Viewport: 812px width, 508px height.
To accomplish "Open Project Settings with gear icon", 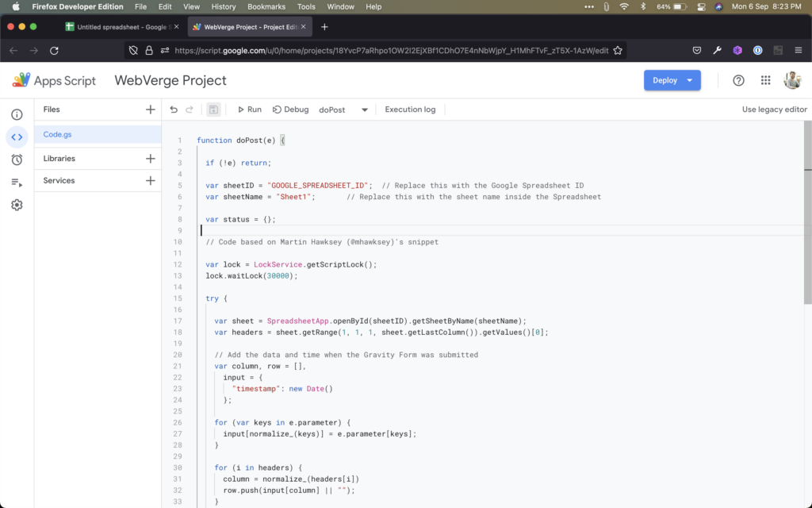I will pyautogui.click(x=16, y=205).
